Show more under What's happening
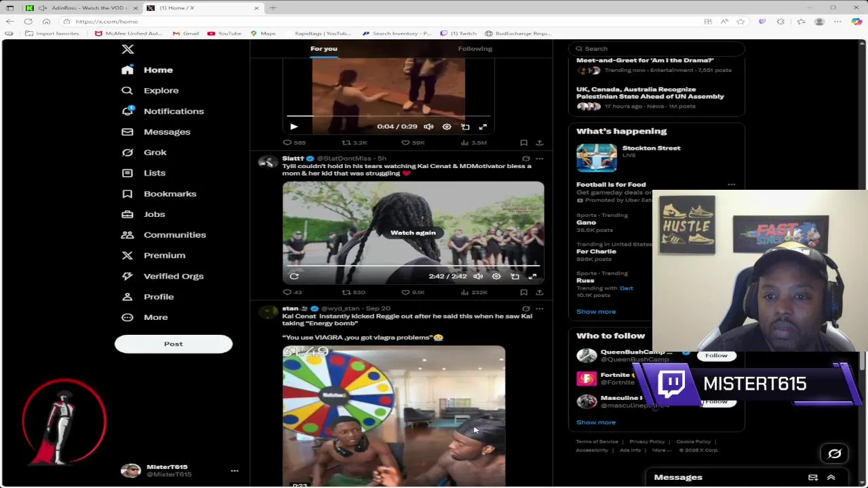 click(x=596, y=312)
